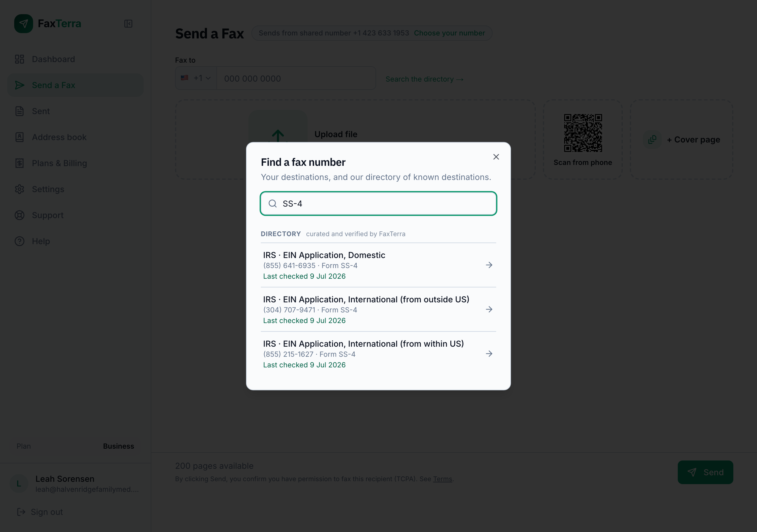Select IRS EIN Application, Domestic entry
Screen dimensions: 757x532
click(x=378, y=265)
